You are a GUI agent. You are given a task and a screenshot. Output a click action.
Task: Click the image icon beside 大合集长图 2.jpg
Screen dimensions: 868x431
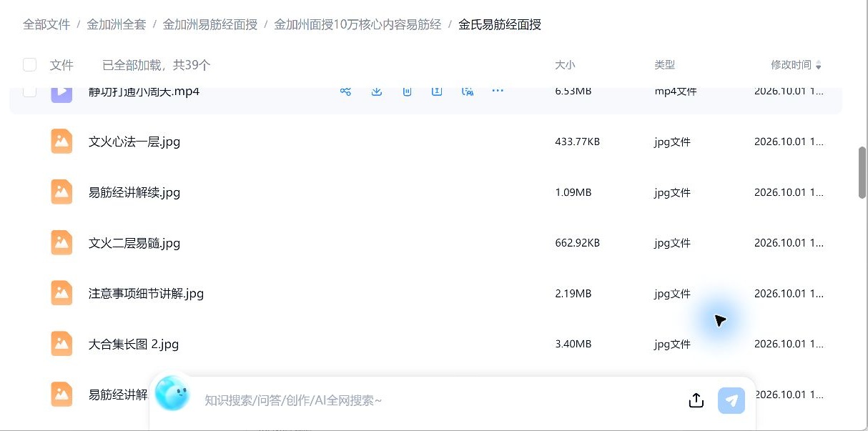[x=62, y=344]
